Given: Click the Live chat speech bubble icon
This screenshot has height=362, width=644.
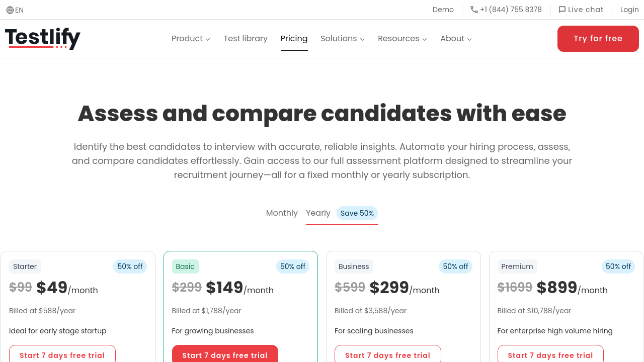Looking at the screenshot, I should coord(562,10).
